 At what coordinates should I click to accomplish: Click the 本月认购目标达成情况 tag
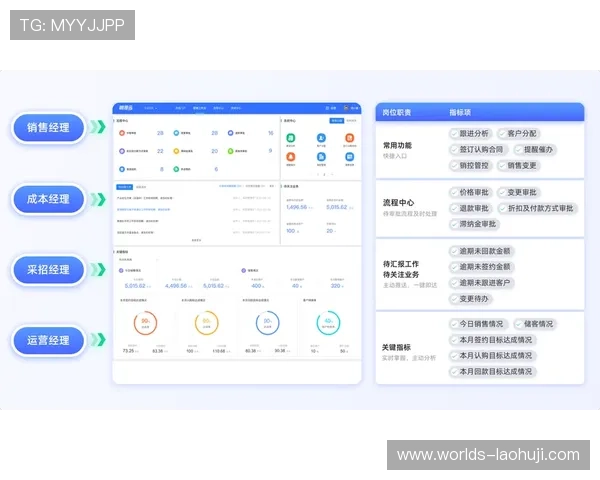(492, 356)
